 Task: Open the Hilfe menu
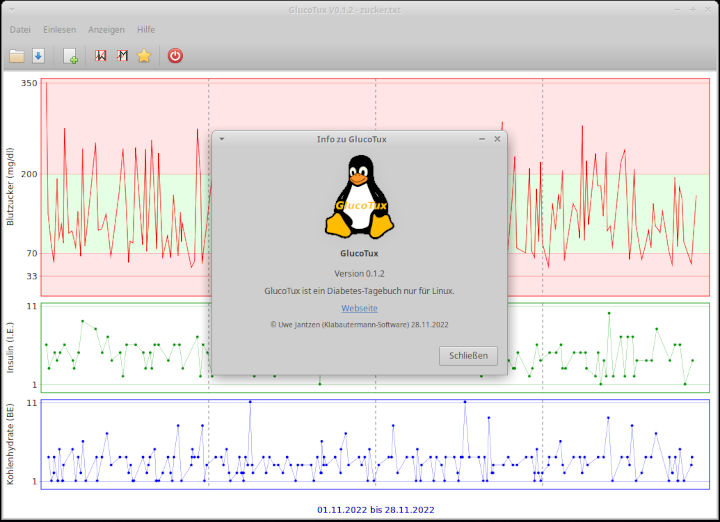point(146,29)
